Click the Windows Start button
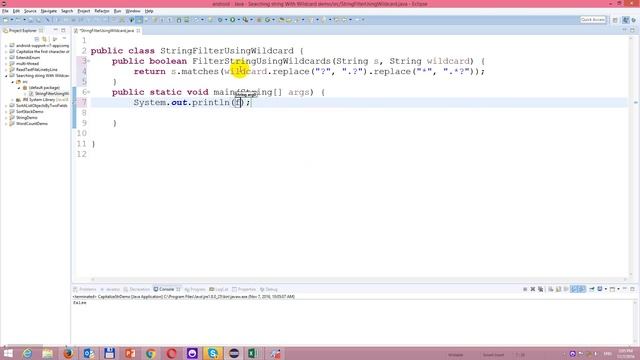Image resolution: width=640 pixels, height=360 pixels. tap(8, 353)
